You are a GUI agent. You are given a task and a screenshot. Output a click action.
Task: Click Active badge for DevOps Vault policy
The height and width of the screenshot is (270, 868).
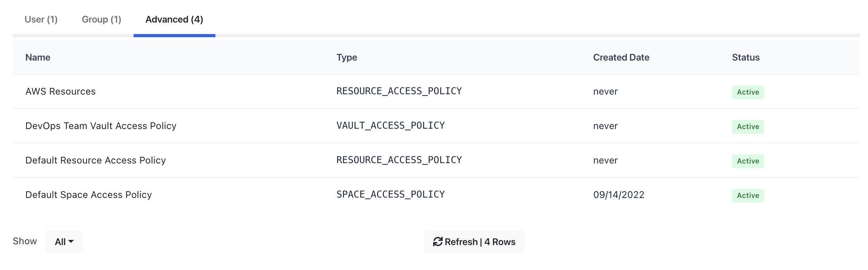tap(747, 127)
